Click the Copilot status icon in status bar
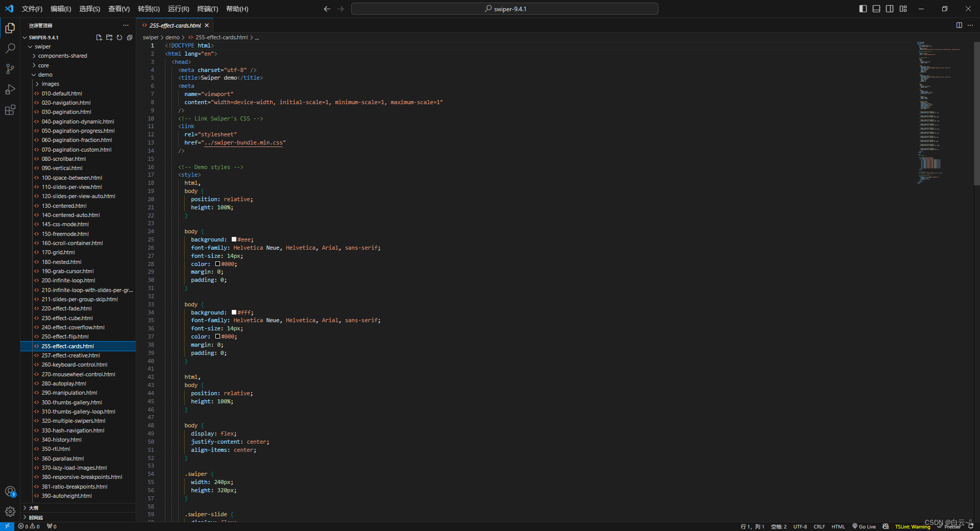 (886, 526)
